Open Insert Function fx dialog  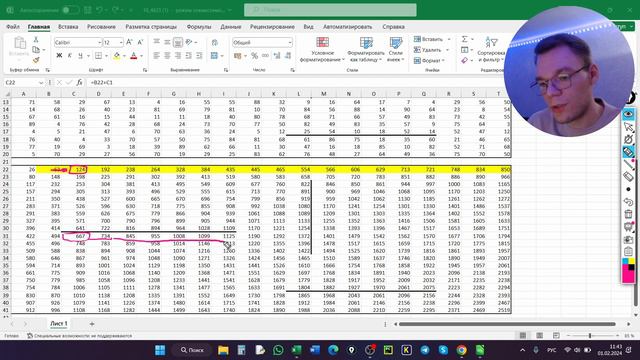click(x=80, y=82)
